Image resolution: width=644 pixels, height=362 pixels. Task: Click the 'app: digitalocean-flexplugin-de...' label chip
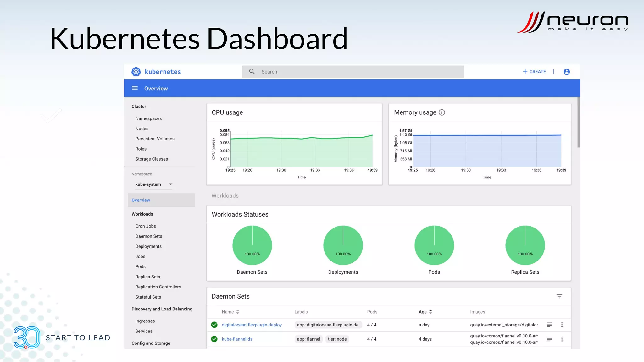pos(329,325)
